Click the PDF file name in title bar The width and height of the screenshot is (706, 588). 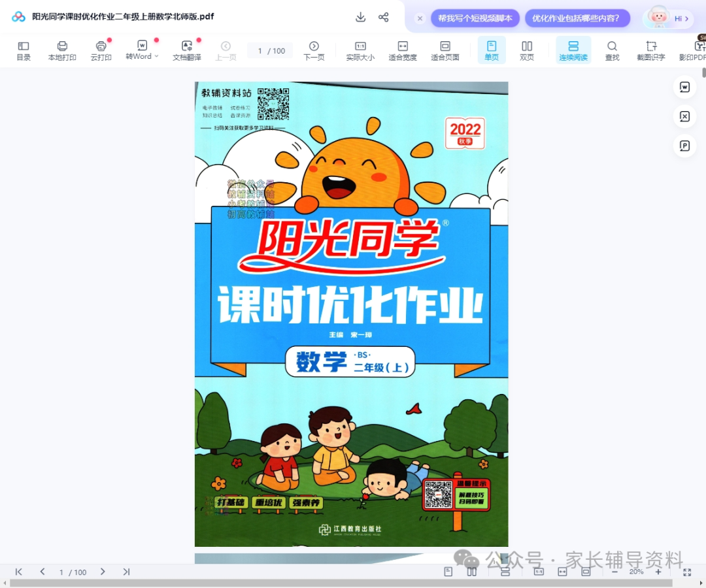(123, 16)
